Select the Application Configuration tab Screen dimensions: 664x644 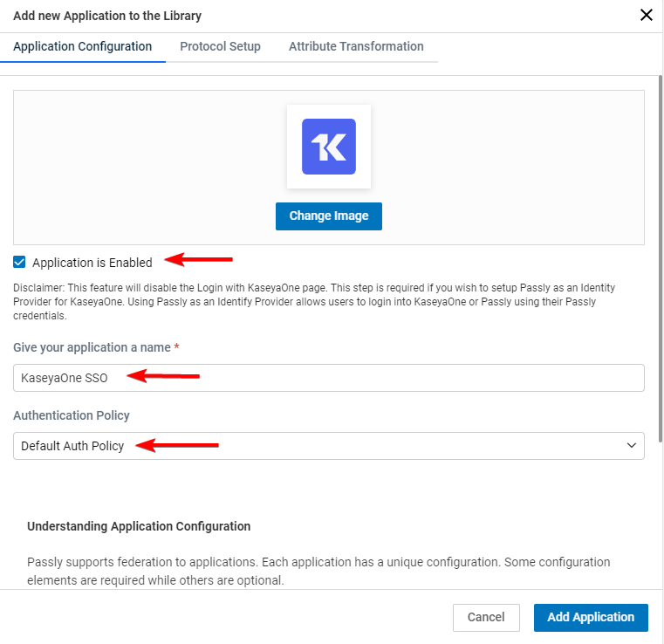tap(83, 46)
